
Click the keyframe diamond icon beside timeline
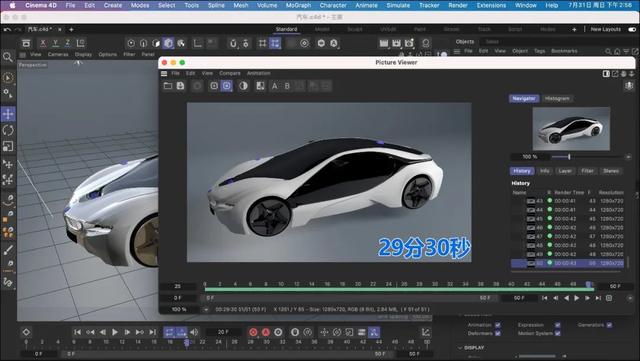coord(26,332)
